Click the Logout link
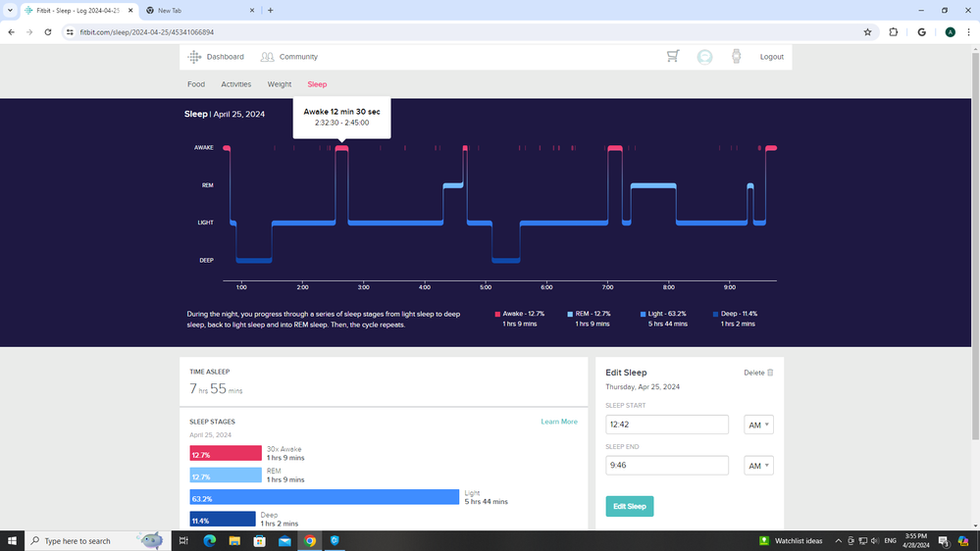The image size is (980, 551). [x=771, y=57]
